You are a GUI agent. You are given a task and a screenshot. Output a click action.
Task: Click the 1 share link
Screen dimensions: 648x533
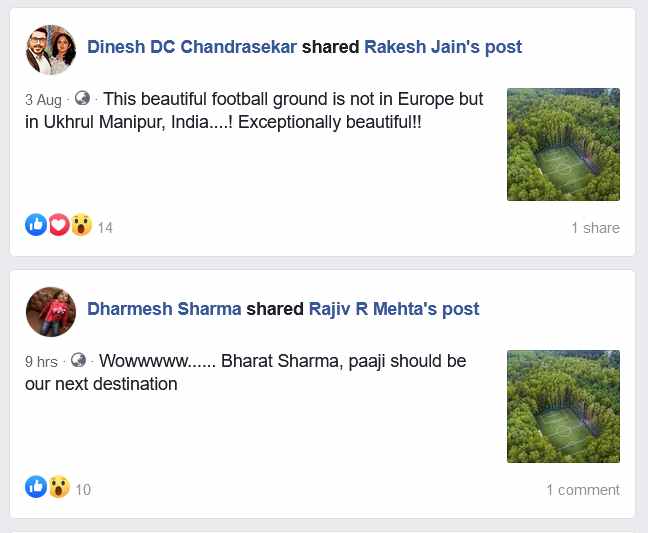coord(595,228)
